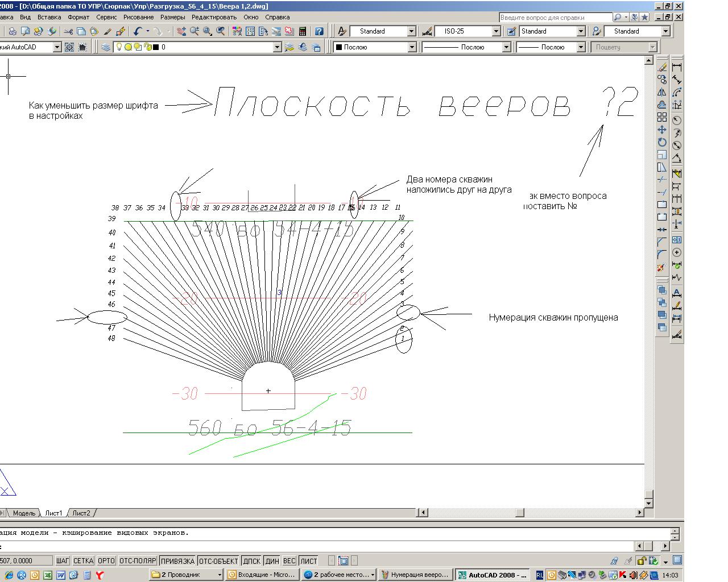
Task: Click the Cut scissors icon
Action: point(68,31)
